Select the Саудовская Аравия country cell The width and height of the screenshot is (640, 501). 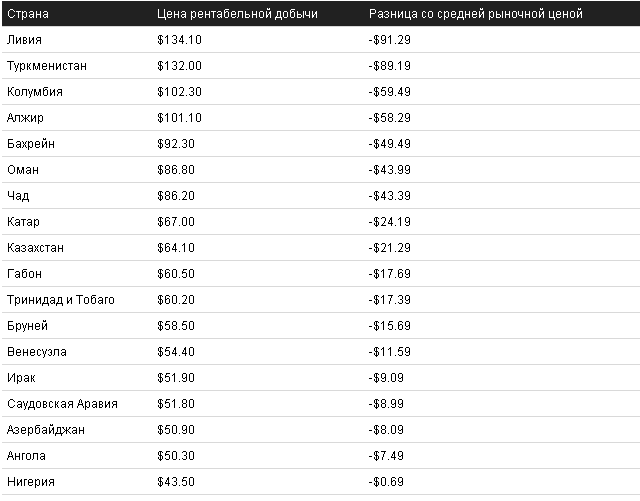[x=62, y=404]
